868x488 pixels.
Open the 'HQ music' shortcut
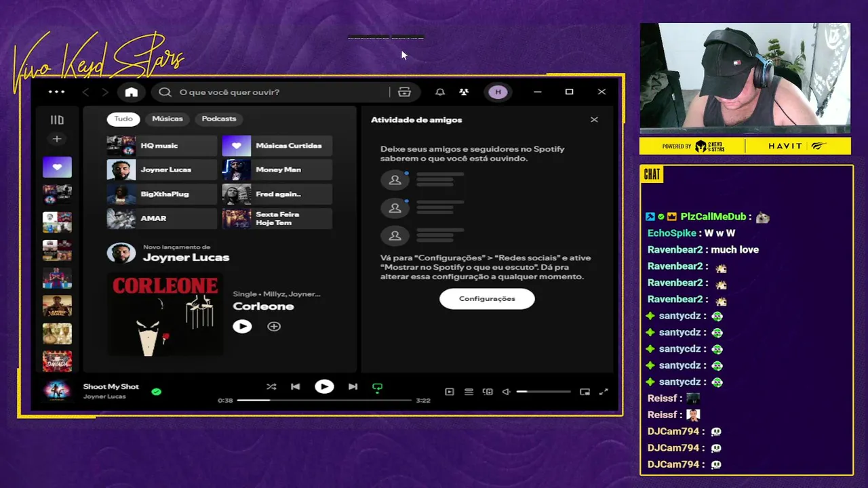[x=162, y=146]
